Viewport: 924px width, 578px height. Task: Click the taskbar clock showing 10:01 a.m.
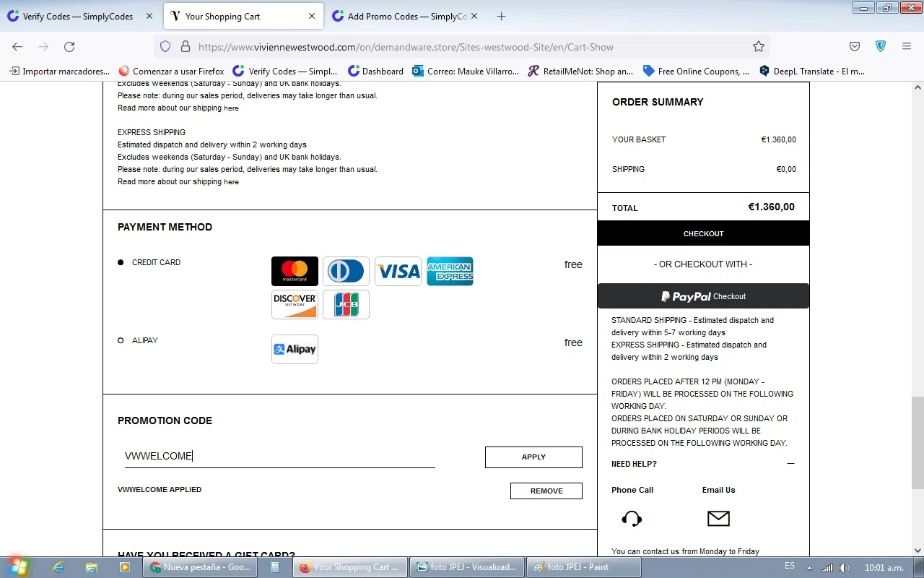(884, 567)
